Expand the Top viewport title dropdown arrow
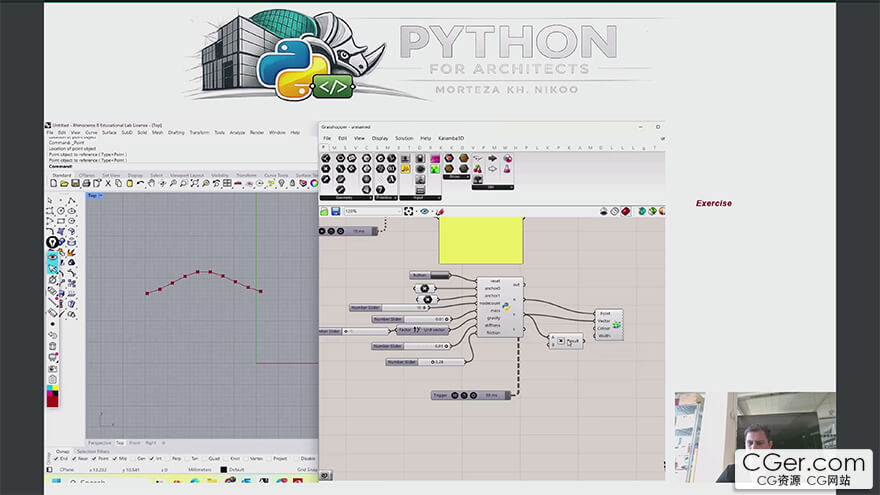This screenshot has height=495, width=880. [x=100, y=195]
